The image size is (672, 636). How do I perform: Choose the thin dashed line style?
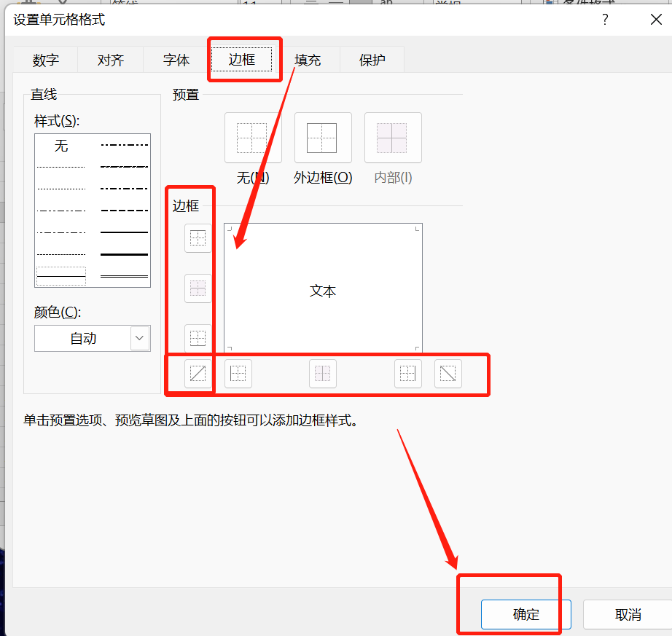click(x=61, y=254)
